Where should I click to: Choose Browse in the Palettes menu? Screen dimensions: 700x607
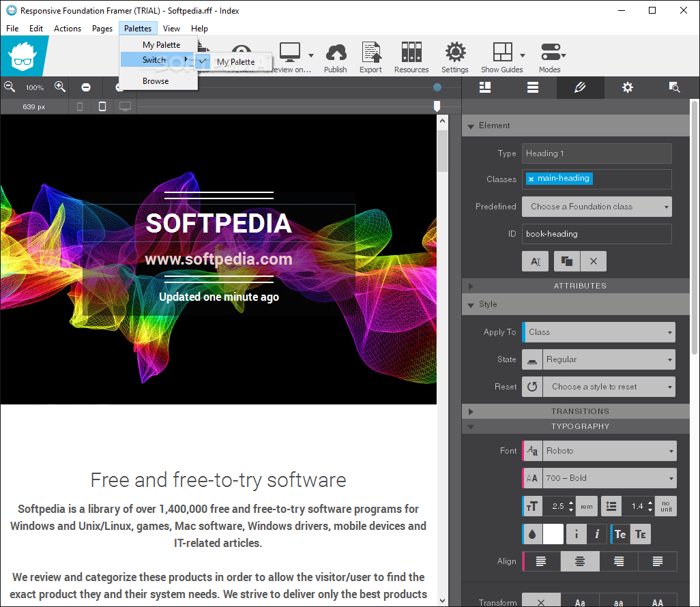[156, 81]
